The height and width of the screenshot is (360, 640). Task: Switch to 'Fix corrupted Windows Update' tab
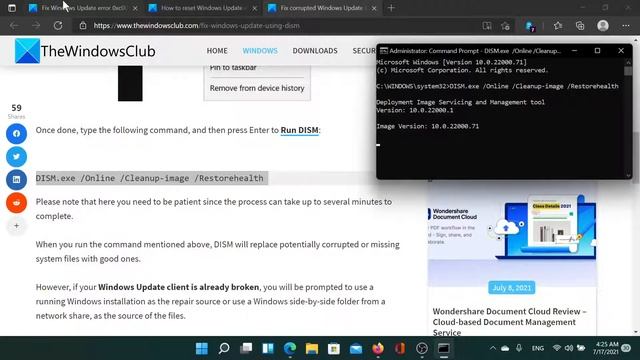pyautogui.click(x=322, y=8)
